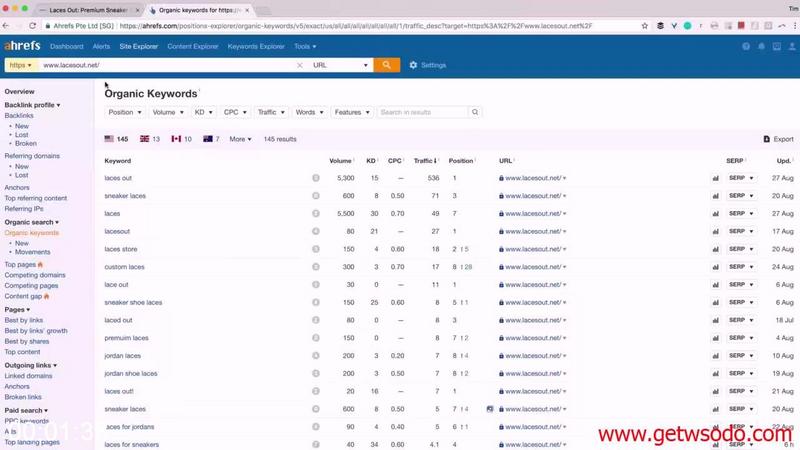This screenshot has height=450, width=800.
Task: Click the browser address bar
Action: coord(355,26)
